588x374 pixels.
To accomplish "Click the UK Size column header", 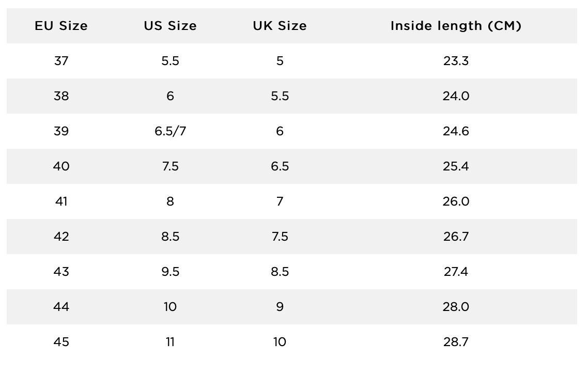I will click(280, 26).
